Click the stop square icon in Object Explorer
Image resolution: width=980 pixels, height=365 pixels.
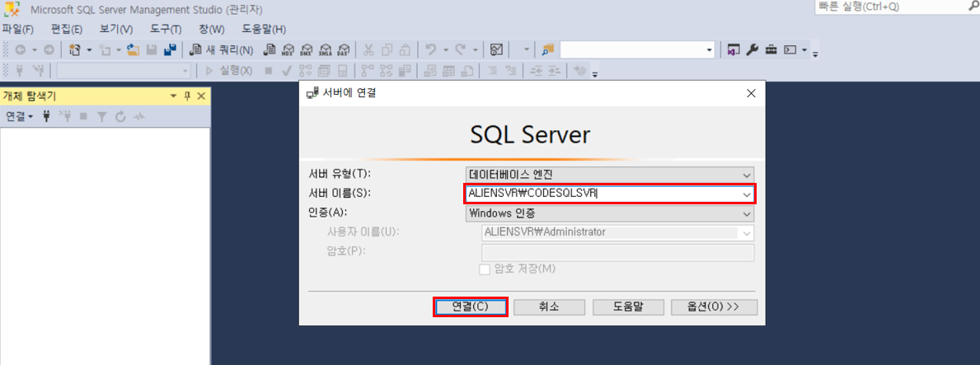83,116
